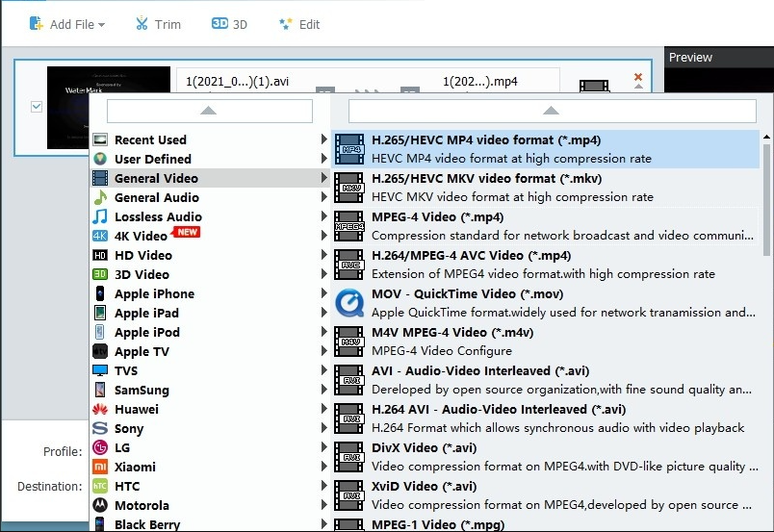Click the QuickTime MOV icon
774x532 pixels.
[x=349, y=303]
